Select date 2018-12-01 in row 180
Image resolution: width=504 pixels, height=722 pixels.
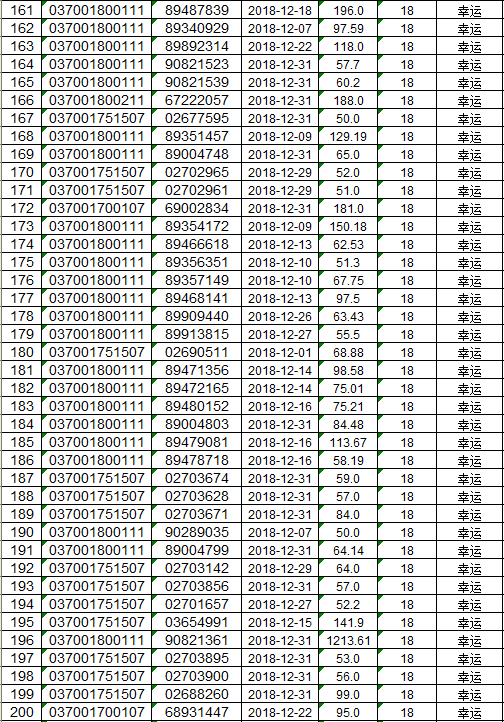click(x=280, y=352)
